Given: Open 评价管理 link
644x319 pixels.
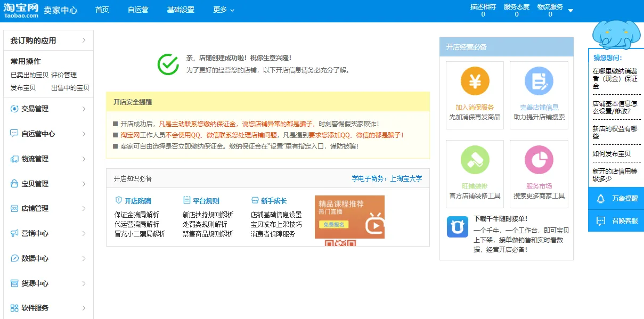Looking at the screenshot, I should point(64,75).
